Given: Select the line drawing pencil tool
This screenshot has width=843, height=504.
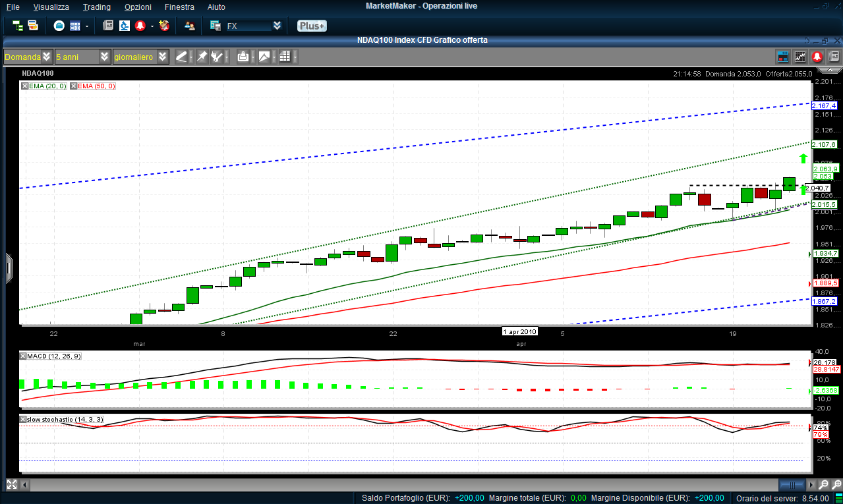Looking at the screenshot, I should (182, 57).
